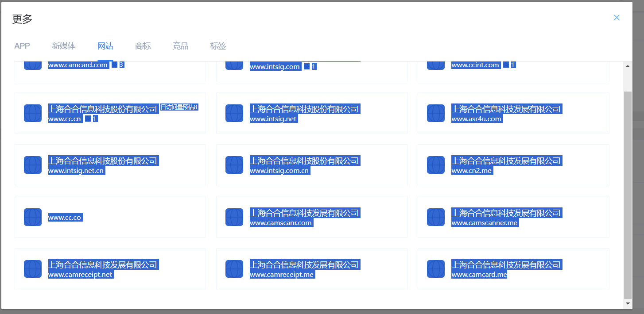This screenshot has width=644, height=314.
Task: Click the company name above www.camreceipt.net
Action: (103, 264)
